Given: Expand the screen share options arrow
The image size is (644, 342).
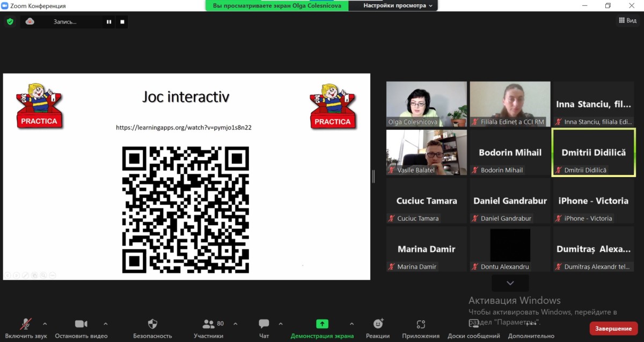Looking at the screenshot, I should [x=352, y=323].
